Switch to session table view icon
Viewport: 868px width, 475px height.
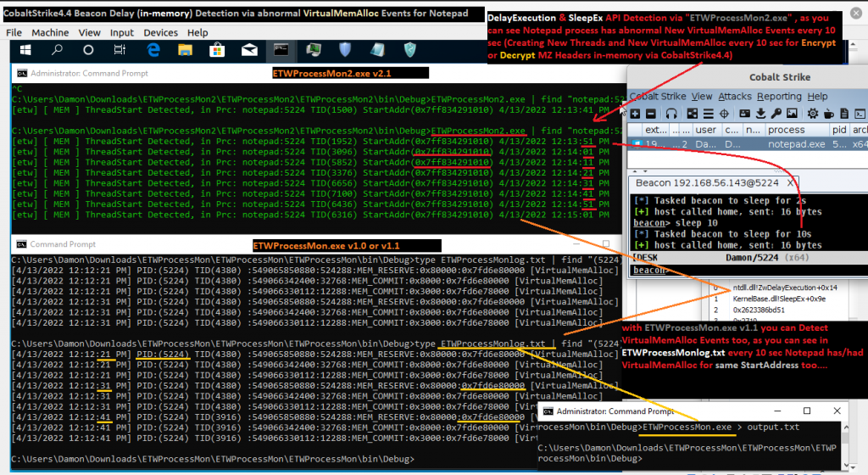point(708,114)
